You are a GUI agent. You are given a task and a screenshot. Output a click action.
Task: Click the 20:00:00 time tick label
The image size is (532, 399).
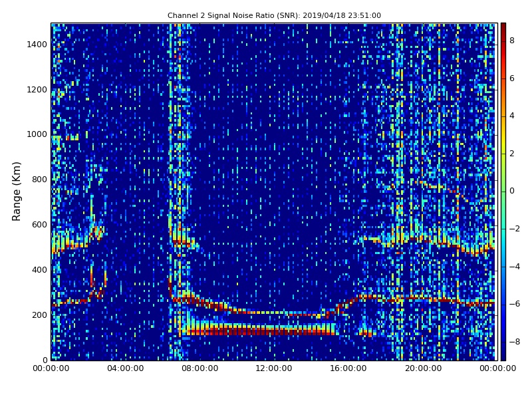pos(423,368)
